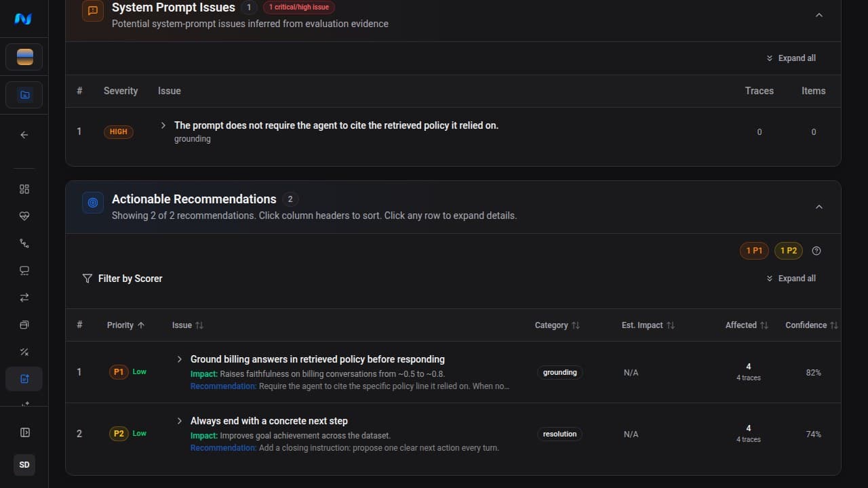The image size is (868, 488).
Task: Expand all recommendations rows
Action: point(791,279)
